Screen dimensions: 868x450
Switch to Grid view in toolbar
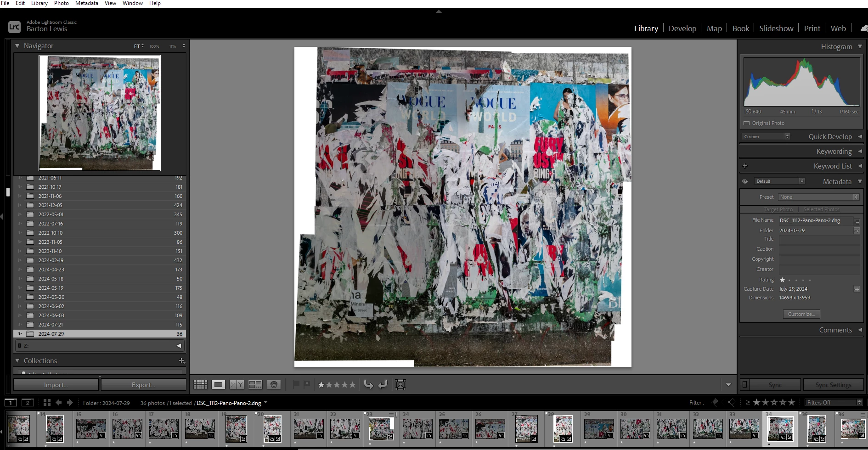tap(200, 385)
